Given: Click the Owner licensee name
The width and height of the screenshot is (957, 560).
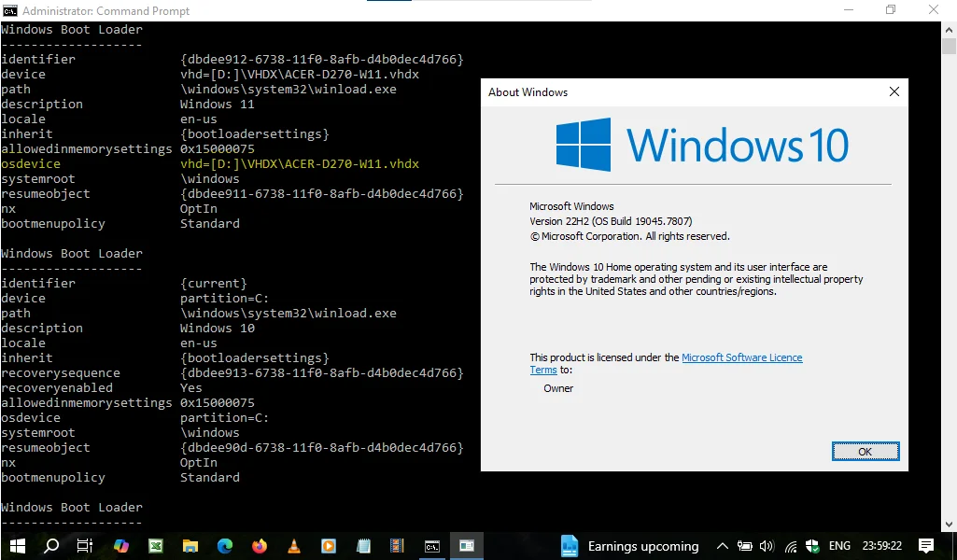Looking at the screenshot, I should click(558, 388).
